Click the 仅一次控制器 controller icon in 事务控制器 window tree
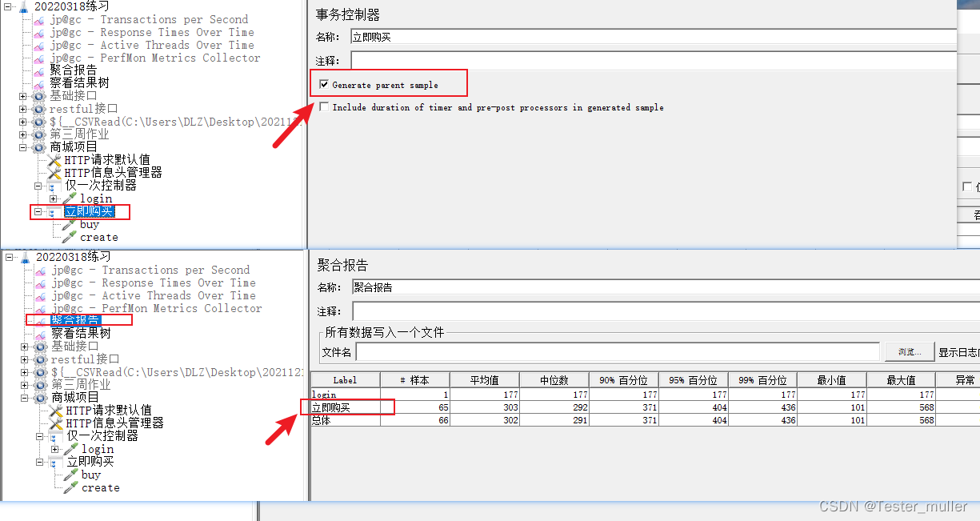The width and height of the screenshot is (980, 521). pos(54,186)
